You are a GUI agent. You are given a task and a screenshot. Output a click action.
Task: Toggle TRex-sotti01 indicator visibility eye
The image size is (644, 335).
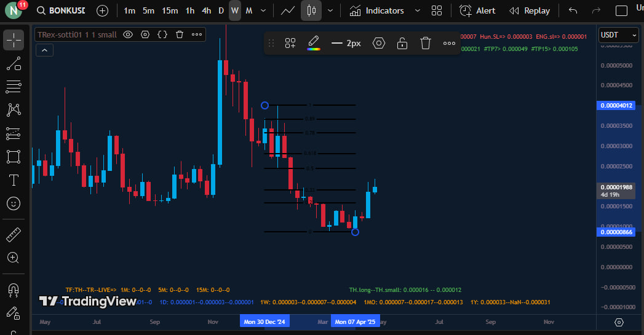point(128,34)
